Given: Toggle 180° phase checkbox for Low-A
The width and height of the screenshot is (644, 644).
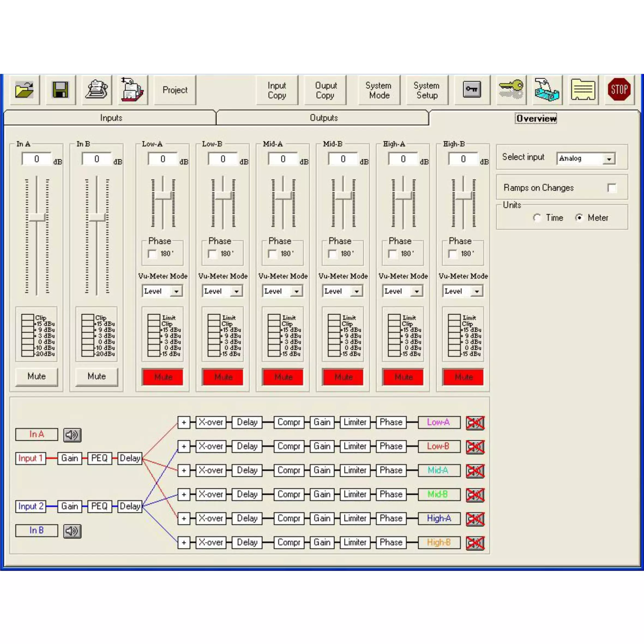Looking at the screenshot, I should point(152,254).
